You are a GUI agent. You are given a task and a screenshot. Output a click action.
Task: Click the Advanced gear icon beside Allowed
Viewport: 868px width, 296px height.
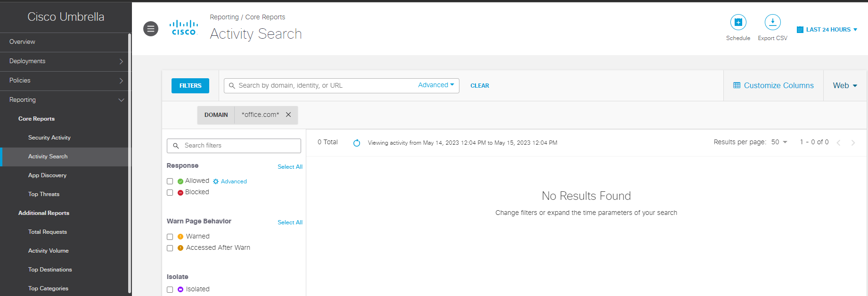(216, 181)
